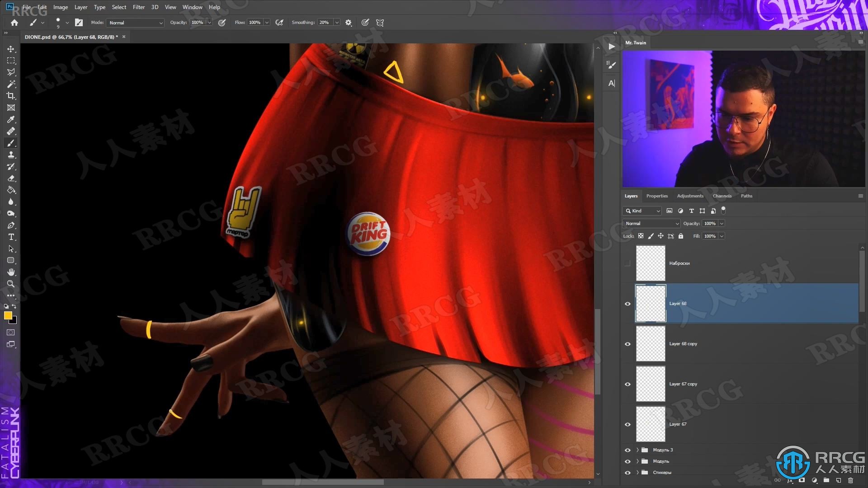Viewport: 868px width, 488px height.
Task: Toggle visibility of Layer 67
Action: (628, 424)
